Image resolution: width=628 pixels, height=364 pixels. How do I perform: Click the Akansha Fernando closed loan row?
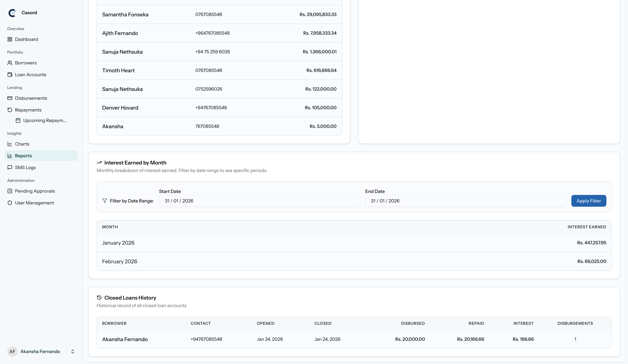pos(354,339)
